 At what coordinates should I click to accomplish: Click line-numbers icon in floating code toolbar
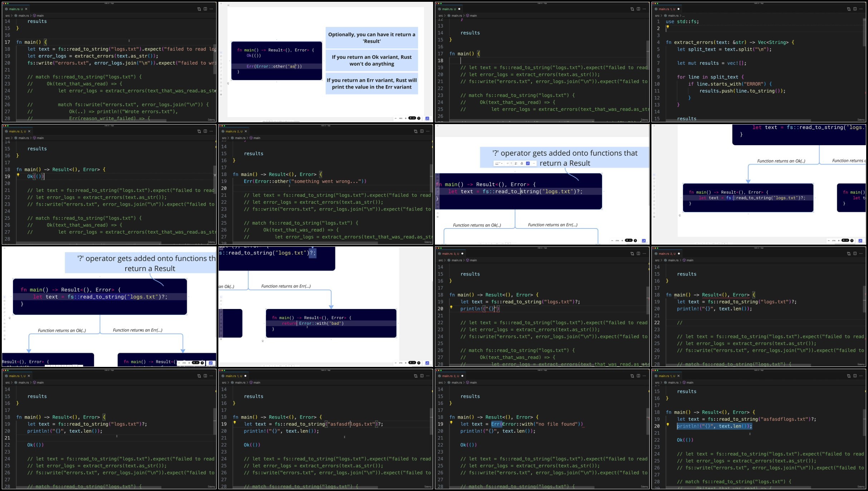(x=516, y=163)
